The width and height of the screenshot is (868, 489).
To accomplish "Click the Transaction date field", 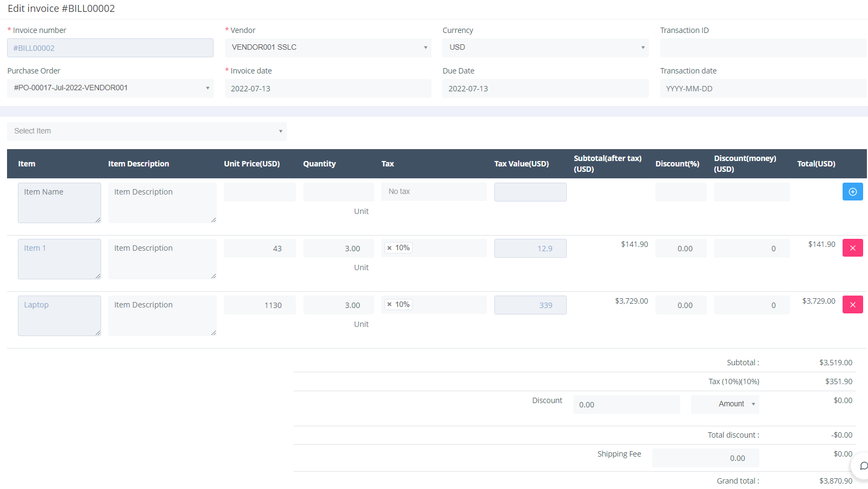I will (x=763, y=88).
